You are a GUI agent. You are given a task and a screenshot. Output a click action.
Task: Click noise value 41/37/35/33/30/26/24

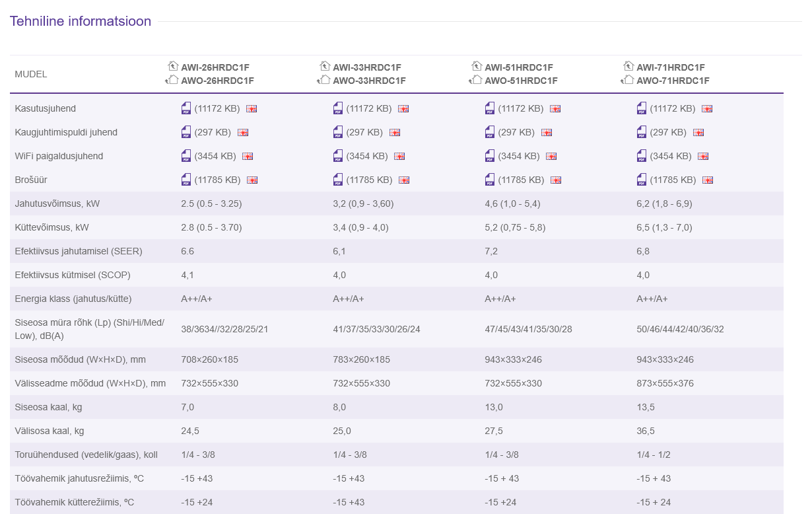(x=376, y=328)
